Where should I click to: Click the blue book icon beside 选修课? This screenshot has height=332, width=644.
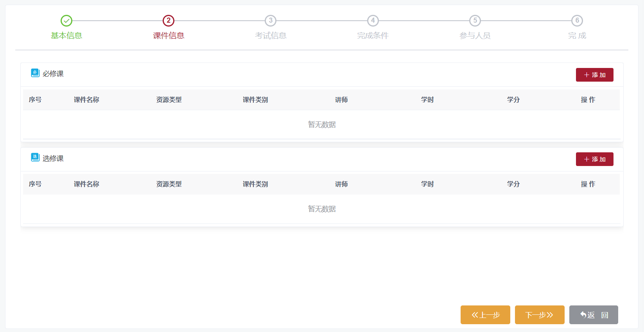pyautogui.click(x=35, y=157)
